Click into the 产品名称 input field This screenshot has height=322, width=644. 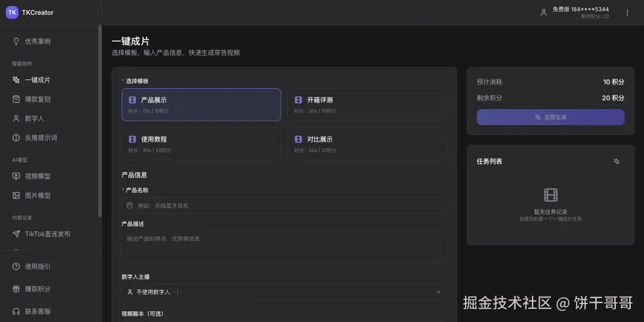284,205
